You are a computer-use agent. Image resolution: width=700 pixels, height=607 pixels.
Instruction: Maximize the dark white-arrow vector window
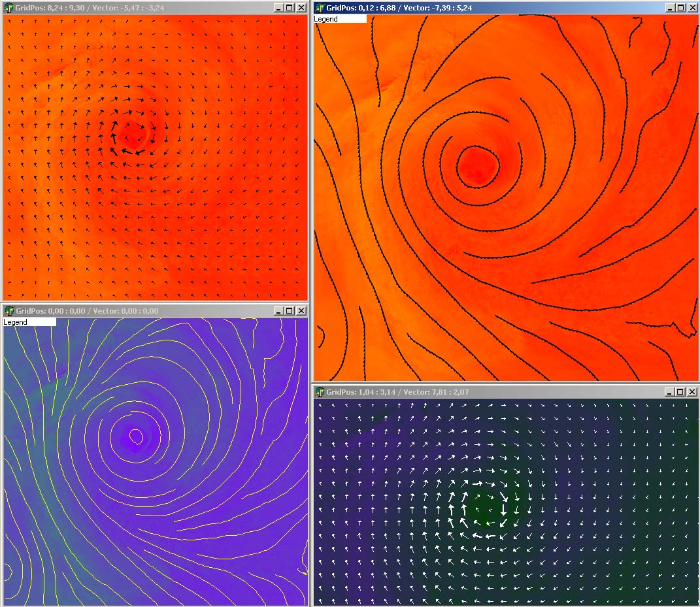(680, 392)
